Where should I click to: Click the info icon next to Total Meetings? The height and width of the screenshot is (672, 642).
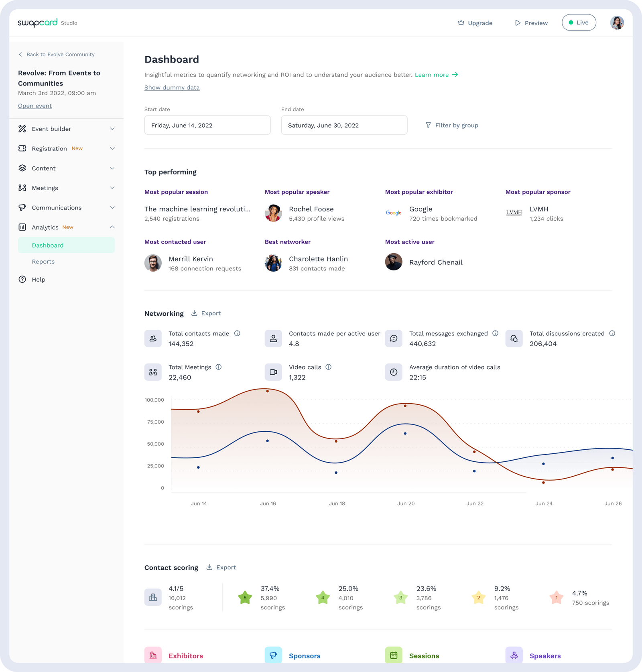click(219, 367)
